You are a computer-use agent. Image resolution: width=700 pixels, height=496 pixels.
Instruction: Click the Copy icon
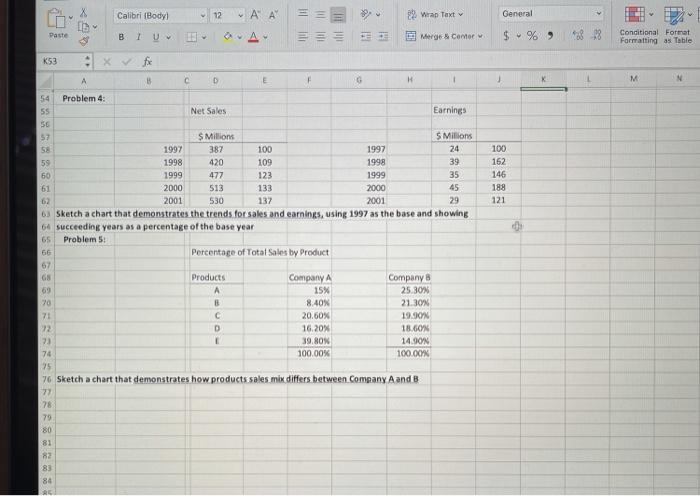click(x=83, y=27)
